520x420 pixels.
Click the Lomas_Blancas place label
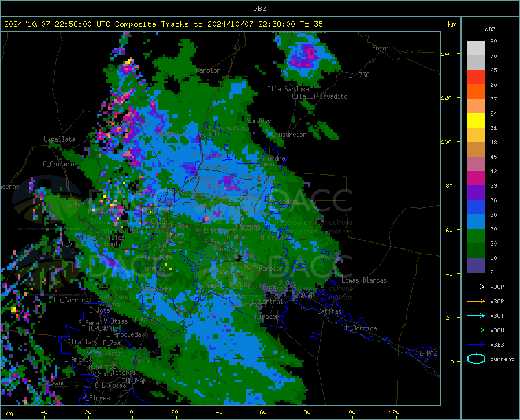coord(364,280)
